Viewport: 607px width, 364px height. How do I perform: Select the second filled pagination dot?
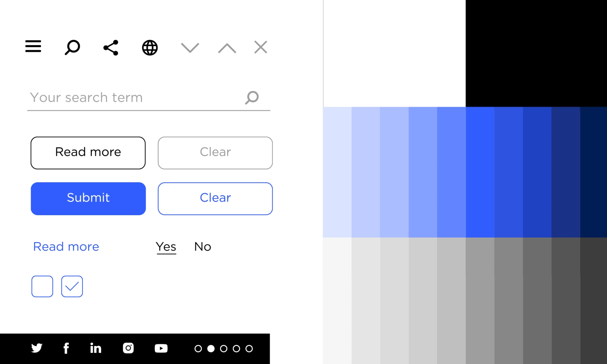211,349
